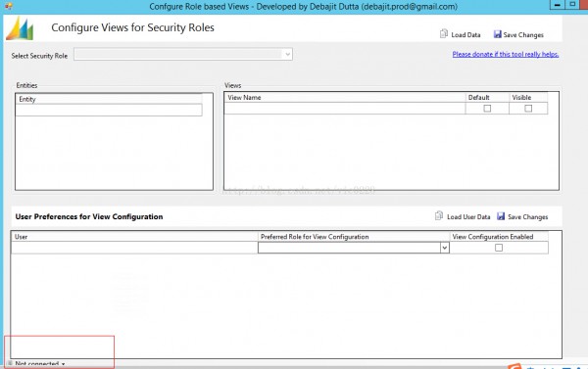Screen dimensions: 588x369
Task: Maximize the Configure Role based Views window
Action: tap(572, 5)
